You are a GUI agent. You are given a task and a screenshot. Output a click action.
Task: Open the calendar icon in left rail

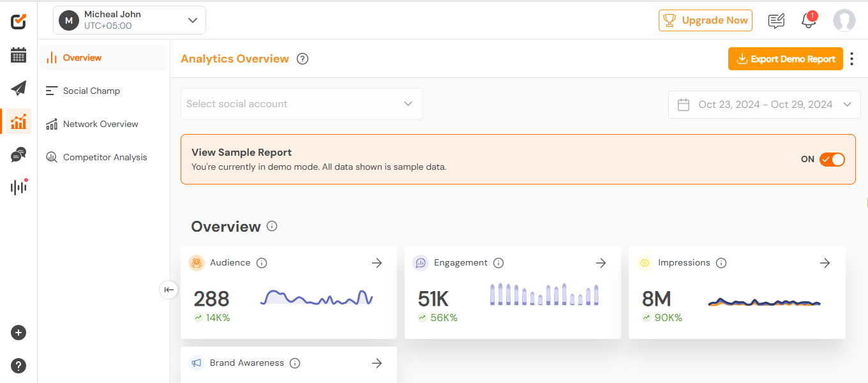19,55
